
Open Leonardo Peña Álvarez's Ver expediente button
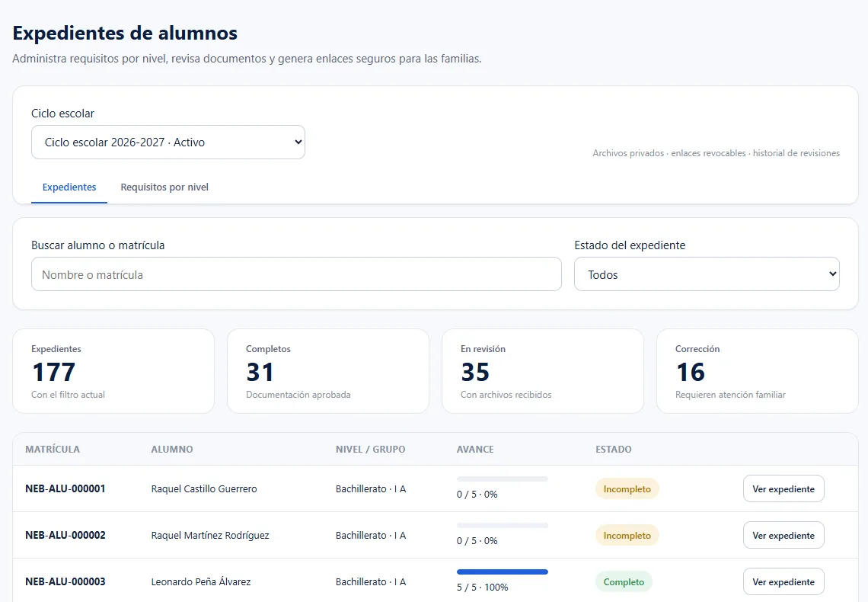click(x=783, y=582)
